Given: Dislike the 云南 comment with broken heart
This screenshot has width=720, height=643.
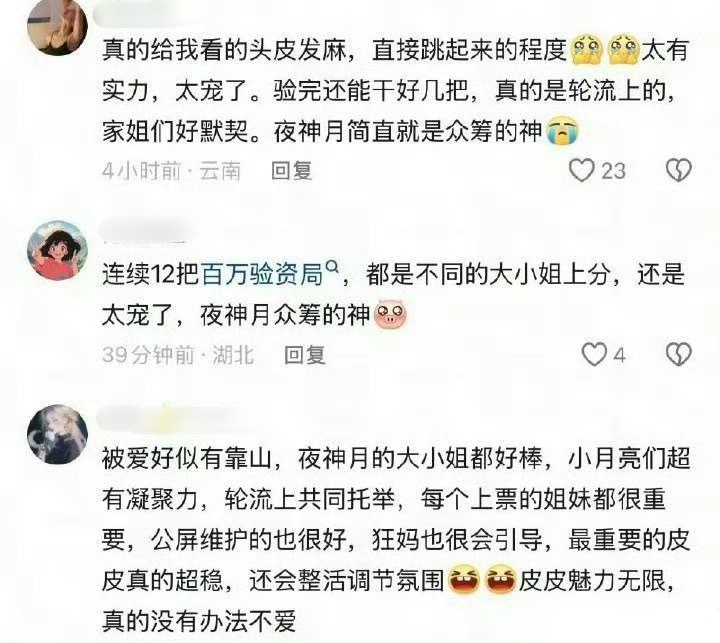Looking at the screenshot, I should click(x=679, y=170).
